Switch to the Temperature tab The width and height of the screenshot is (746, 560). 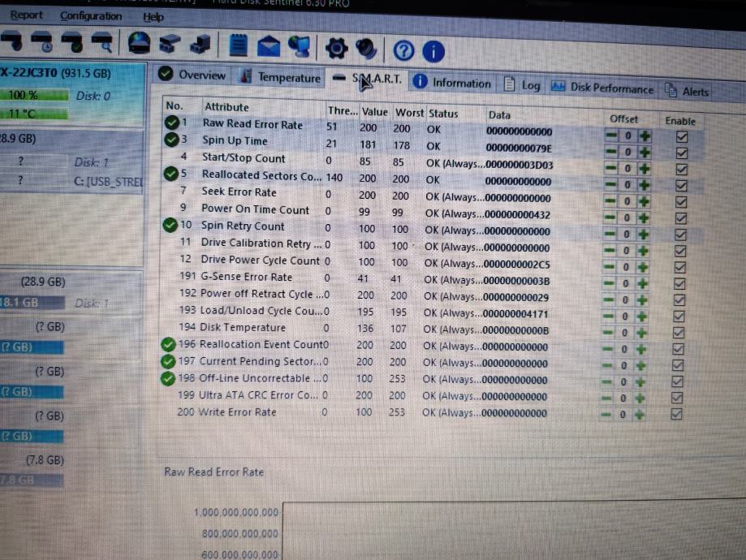click(x=281, y=77)
